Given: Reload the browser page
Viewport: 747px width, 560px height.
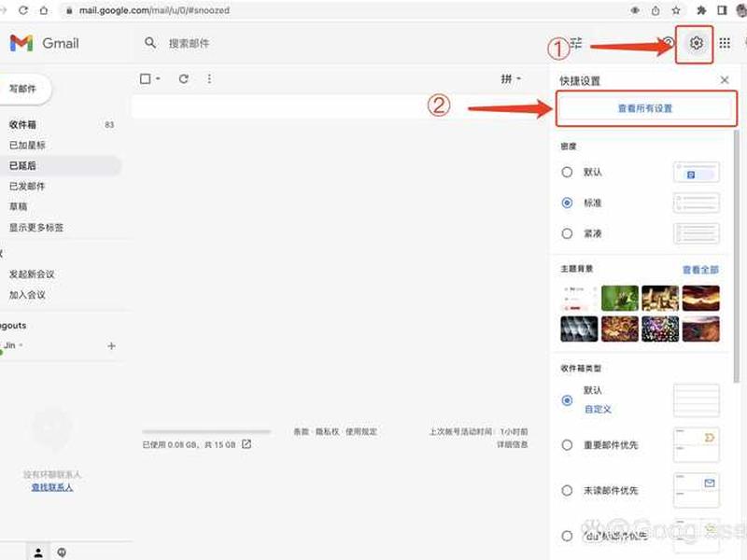Looking at the screenshot, I should [22, 10].
